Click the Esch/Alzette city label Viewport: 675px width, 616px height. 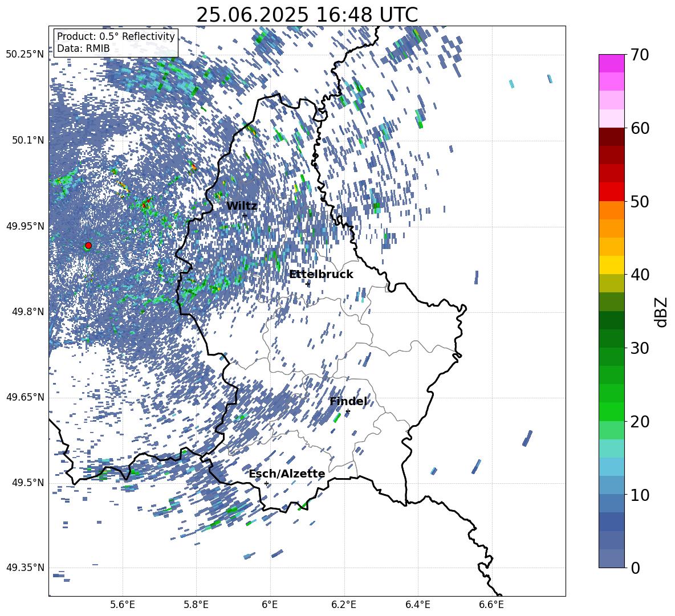tap(287, 474)
